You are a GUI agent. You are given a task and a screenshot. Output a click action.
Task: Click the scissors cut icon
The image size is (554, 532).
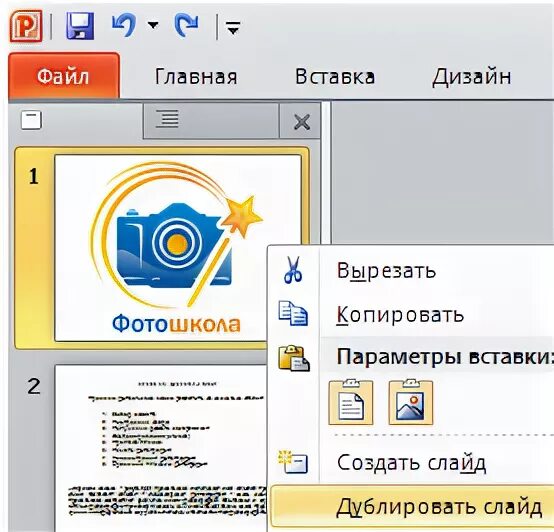tap(293, 270)
